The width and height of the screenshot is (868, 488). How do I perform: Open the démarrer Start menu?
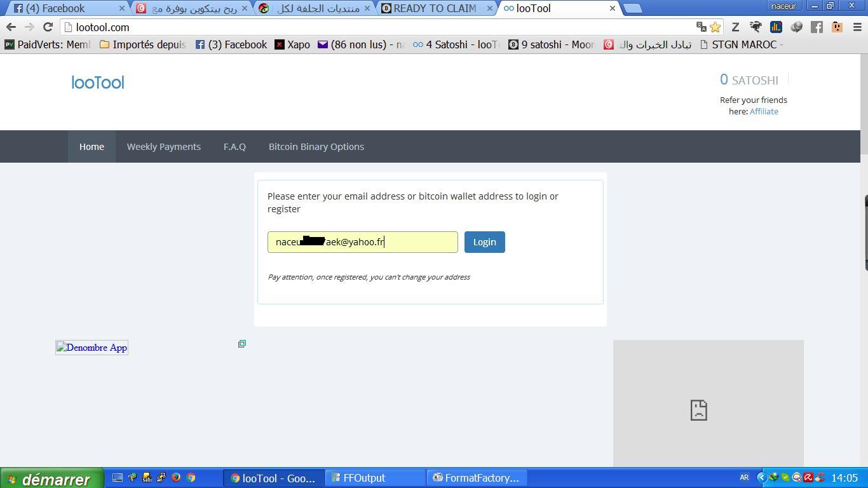pos(51,478)
